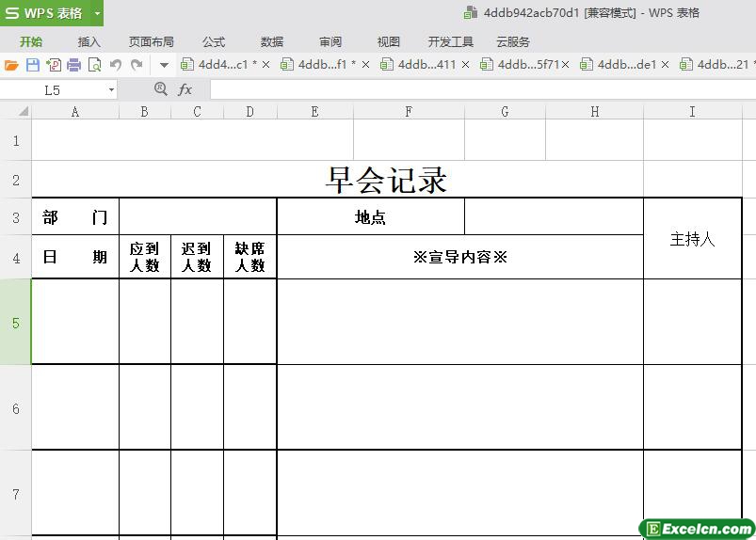Open a file with the folder icon
Screen dimensions: 756x540
click(x=11, y=65)
